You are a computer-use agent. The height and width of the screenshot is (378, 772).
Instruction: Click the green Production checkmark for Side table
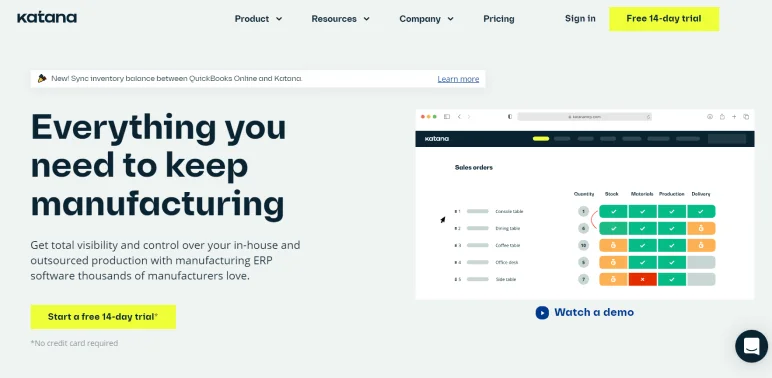[x=672, y=279]
